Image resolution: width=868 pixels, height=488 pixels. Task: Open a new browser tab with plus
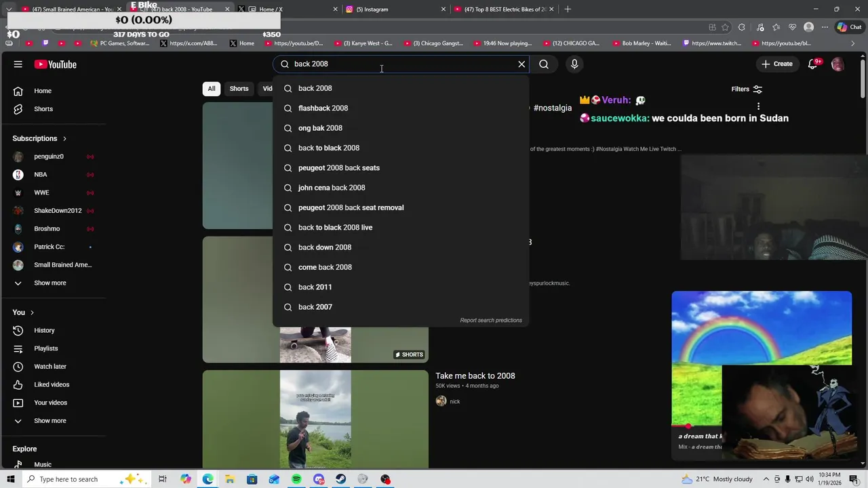(568, 9)
